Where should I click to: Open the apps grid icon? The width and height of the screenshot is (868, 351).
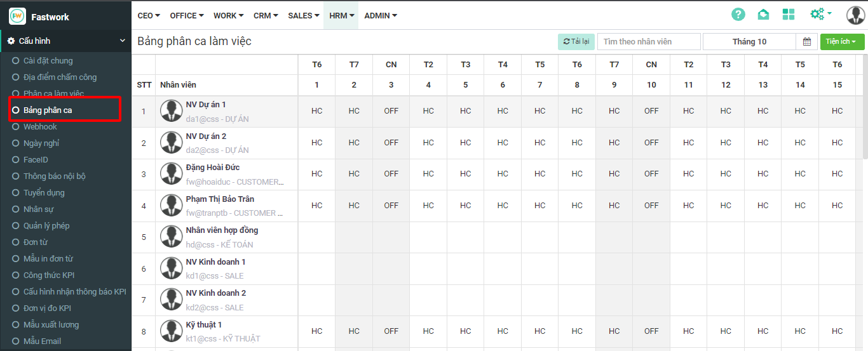789,15
